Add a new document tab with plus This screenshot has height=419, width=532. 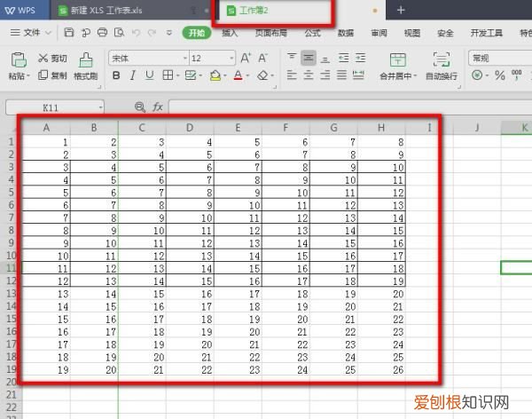pyautogui.click(x=401, y=10)
